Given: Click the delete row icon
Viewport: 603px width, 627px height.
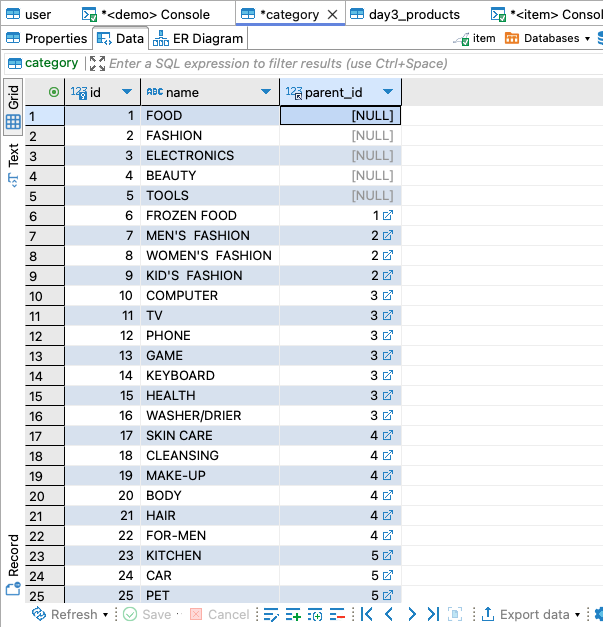Looking at the screenshot, I should pyautogui.click(x=337, y=614).
